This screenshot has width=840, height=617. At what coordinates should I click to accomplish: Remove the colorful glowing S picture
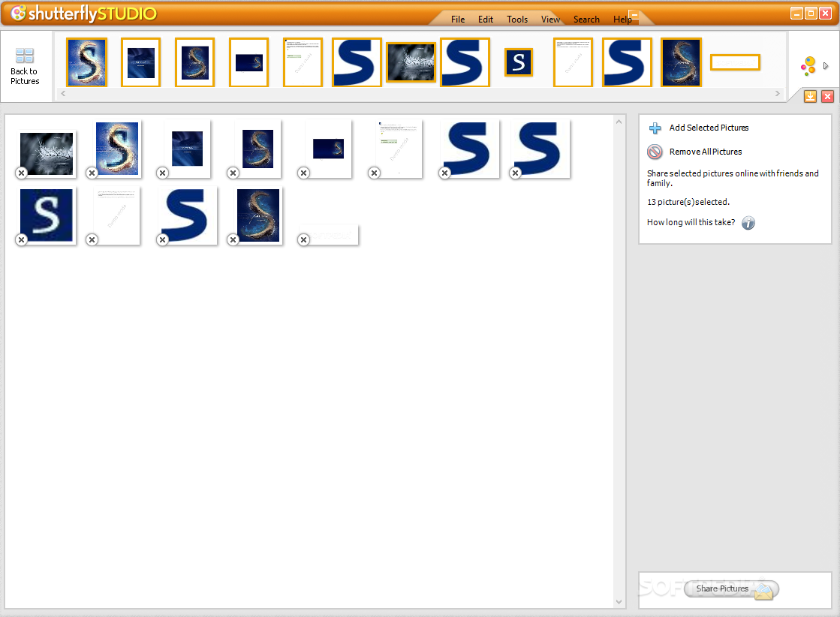coord(92,173)
